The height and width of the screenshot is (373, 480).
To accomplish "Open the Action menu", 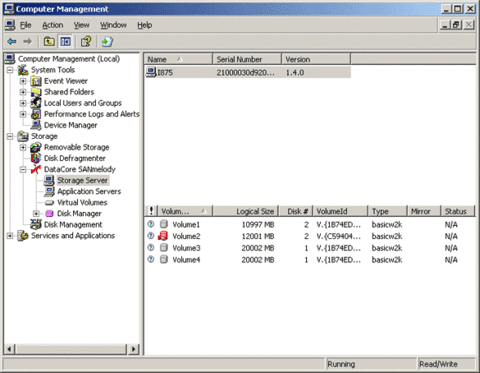I will pos(53,25).
